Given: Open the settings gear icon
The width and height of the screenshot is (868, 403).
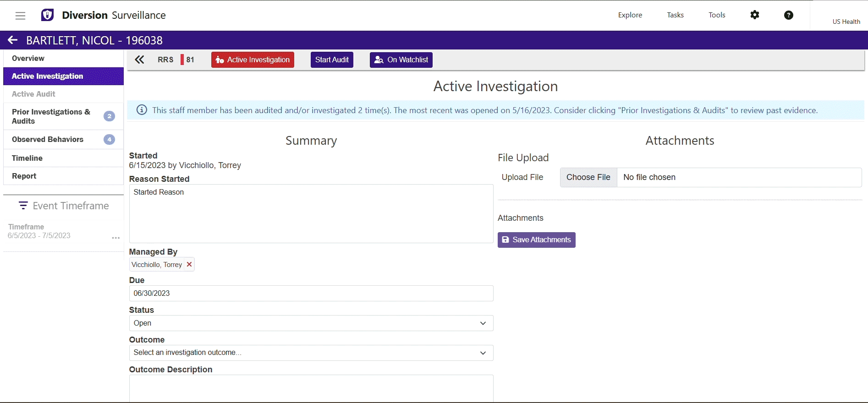Looking at the screenshot, I should [x=754, y=15].
